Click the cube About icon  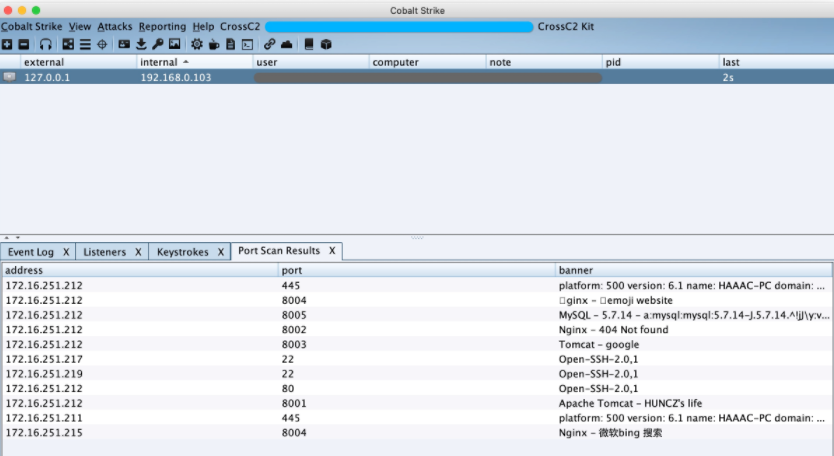point(326,44)
